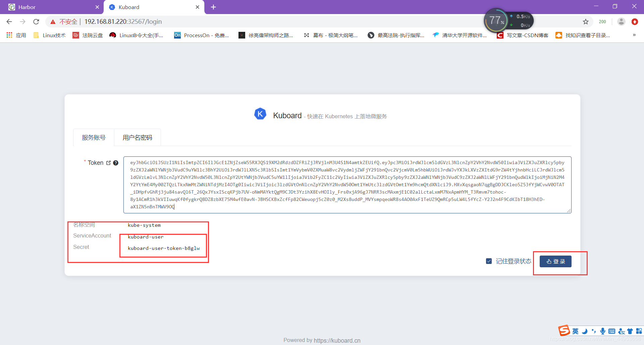This screenshot has height=345, width=644.
Task: Open the Linux命令大全 bookmark
Action: (137, 35)
